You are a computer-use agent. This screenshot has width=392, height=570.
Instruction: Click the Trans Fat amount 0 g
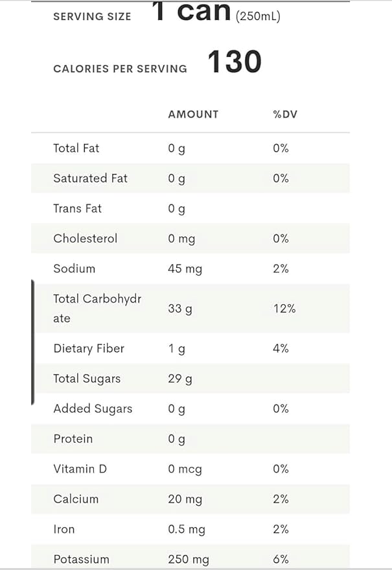click(177, 209)
